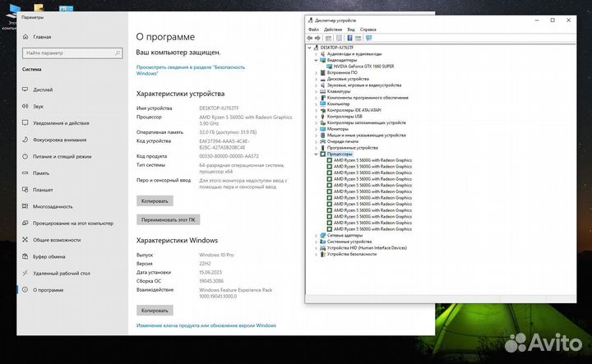
Task: Open the Properties toolbar icon in Device Manager
Action: (x=339, y=38)
